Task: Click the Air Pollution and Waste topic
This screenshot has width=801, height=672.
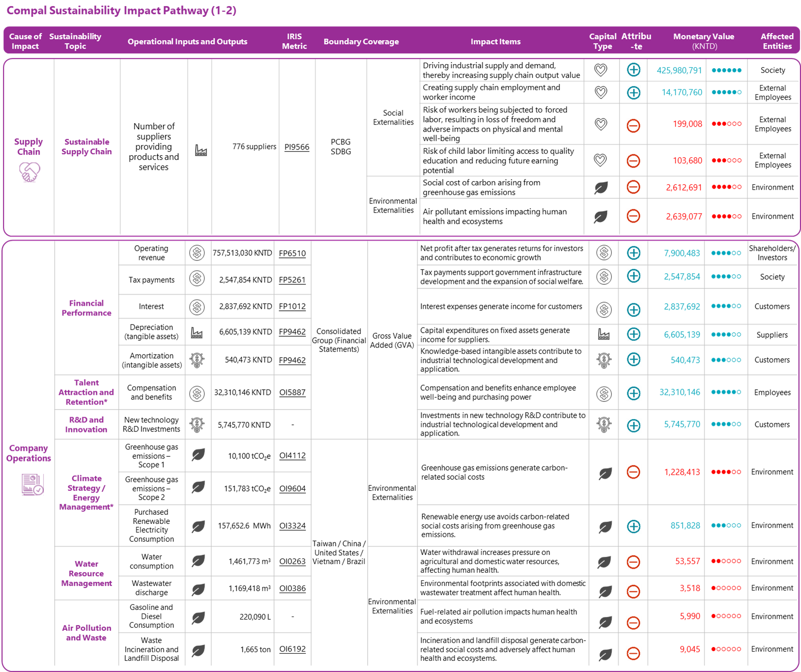Action: [87, 633]
